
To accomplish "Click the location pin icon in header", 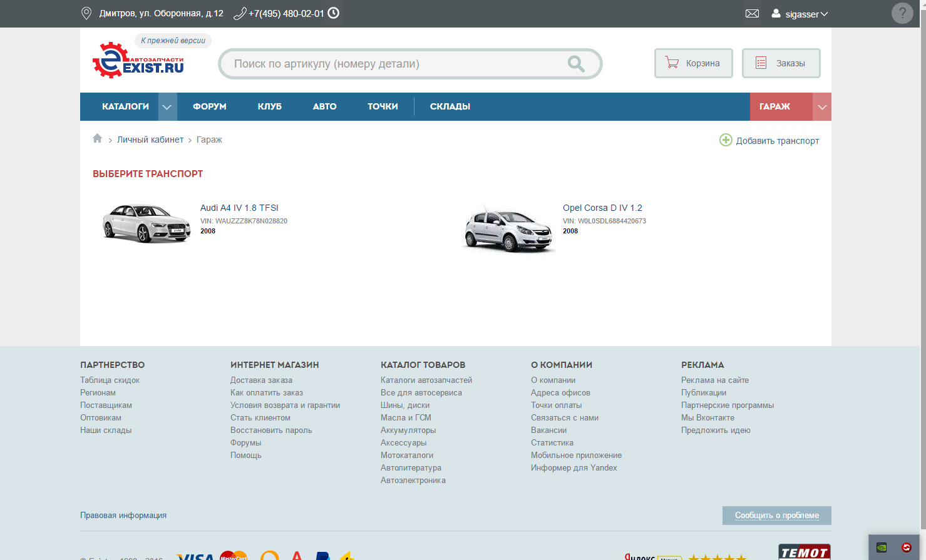I will (86, 13).
